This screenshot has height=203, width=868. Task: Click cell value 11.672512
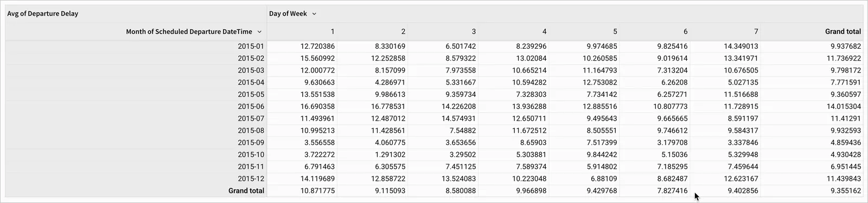[529, 130]
